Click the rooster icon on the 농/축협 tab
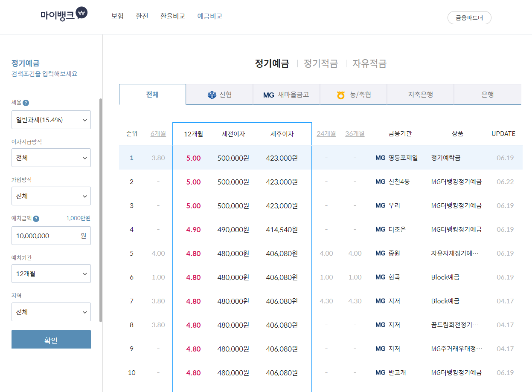 (x=340, y=95)
